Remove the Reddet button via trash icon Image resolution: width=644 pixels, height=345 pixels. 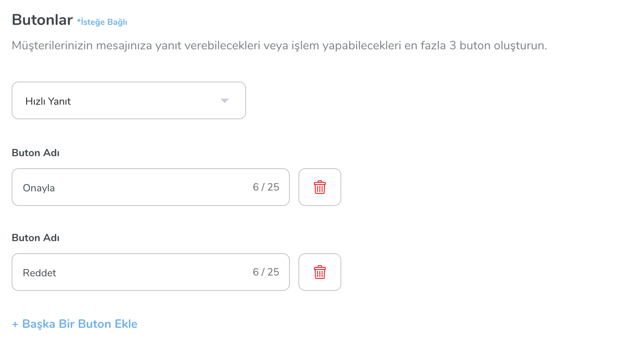click(320, 272)
